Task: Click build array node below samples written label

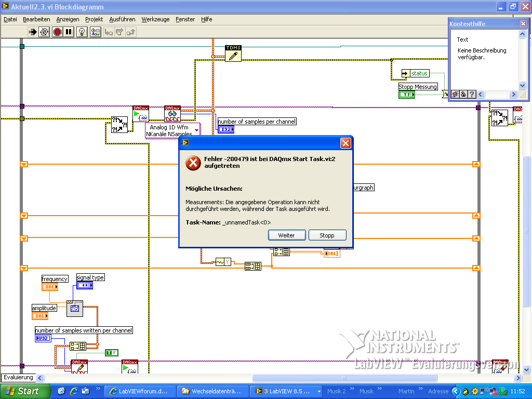Action: click(78, 346)
